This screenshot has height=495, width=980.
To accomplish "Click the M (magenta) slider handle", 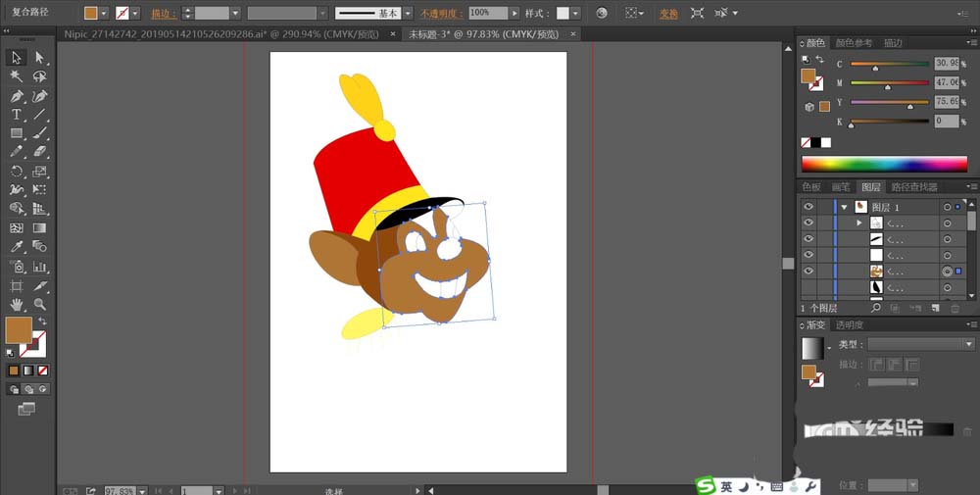I will pos(888,87).
